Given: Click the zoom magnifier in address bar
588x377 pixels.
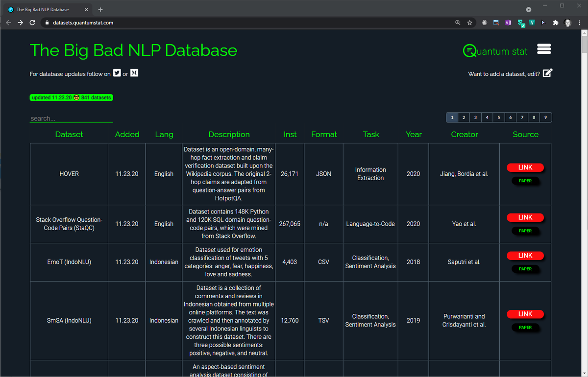Looking at the screenshot, I should [x=458, y=23].
